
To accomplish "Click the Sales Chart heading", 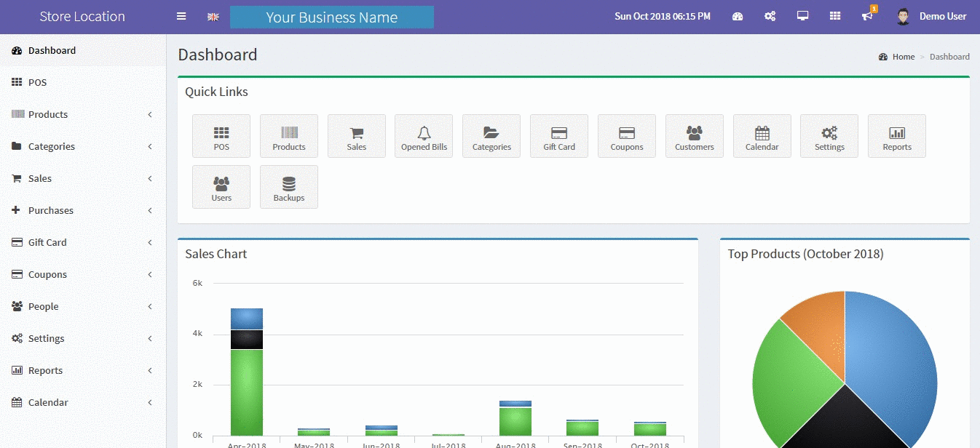I will coord(216,254).
